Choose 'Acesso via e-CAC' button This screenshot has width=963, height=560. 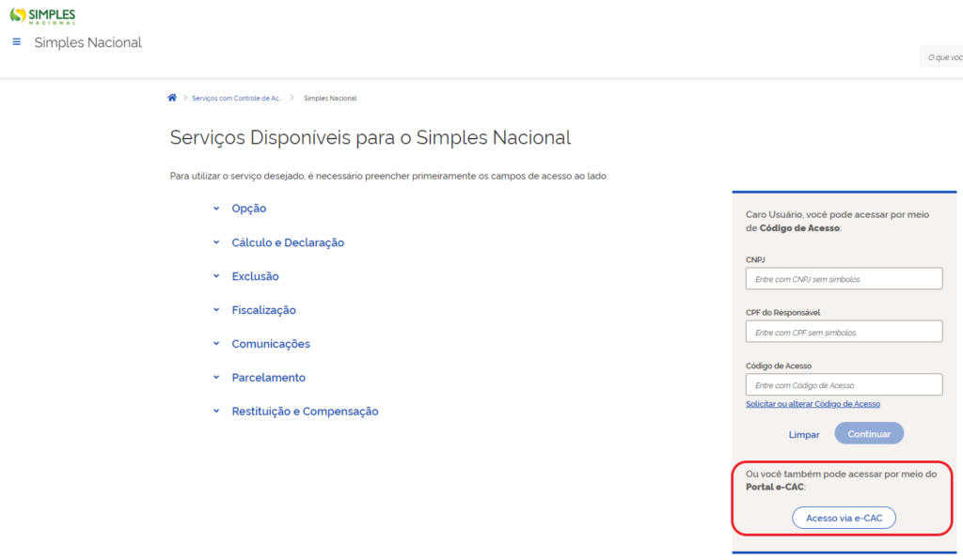(844, 518)
